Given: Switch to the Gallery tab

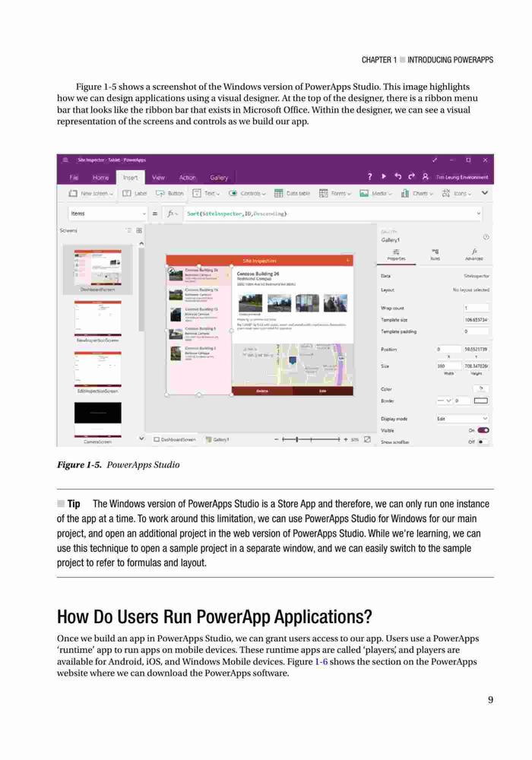Looking at the screenshot, I should [219, 177].
